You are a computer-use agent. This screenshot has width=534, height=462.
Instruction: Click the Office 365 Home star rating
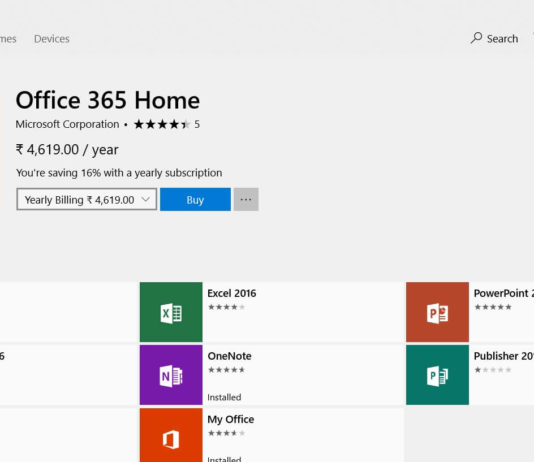[x=162, y=124]
